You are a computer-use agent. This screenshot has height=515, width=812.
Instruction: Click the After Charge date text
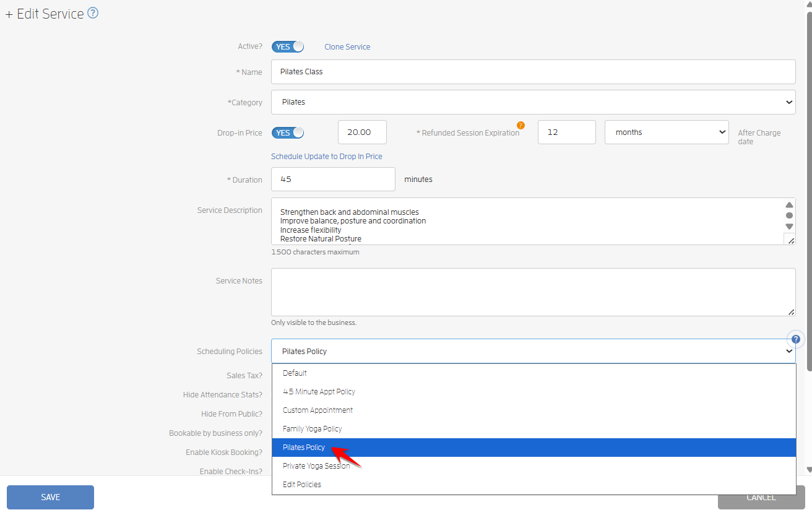(759, 137)
